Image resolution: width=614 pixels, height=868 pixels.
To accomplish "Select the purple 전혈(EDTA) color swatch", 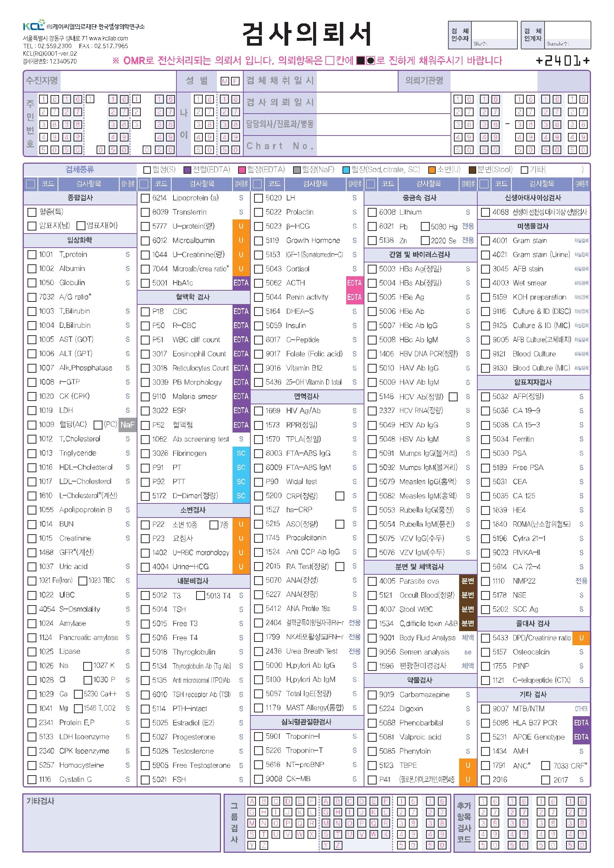I will 187,170.
